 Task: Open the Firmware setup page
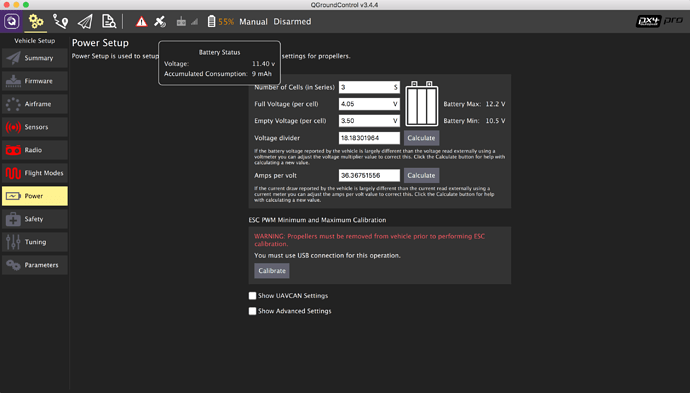pyautogui.click(x=35, y=81)
